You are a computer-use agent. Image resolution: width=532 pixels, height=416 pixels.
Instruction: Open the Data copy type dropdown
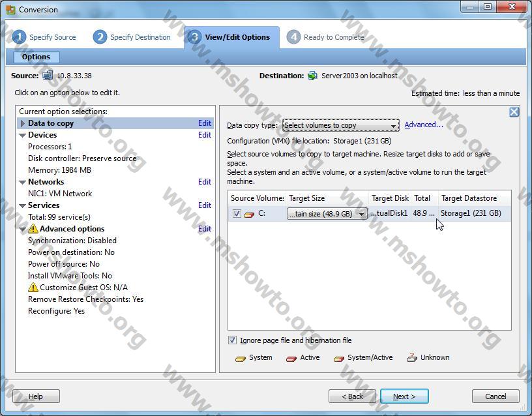click(x=340, y=126)
